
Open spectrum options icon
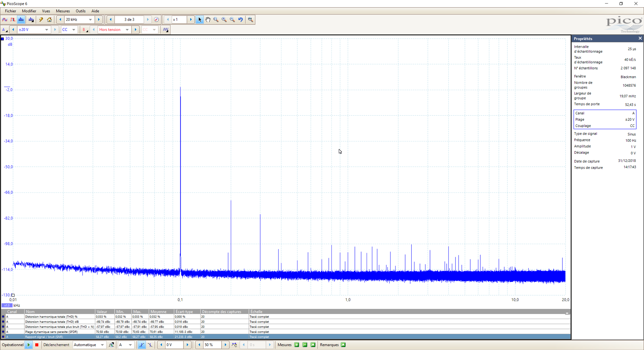[31, 19]
